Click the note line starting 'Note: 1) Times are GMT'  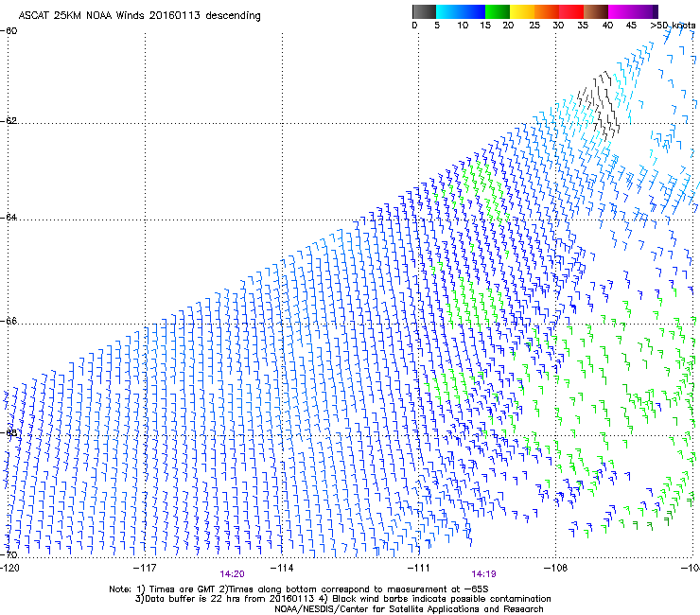click(299, 589)
